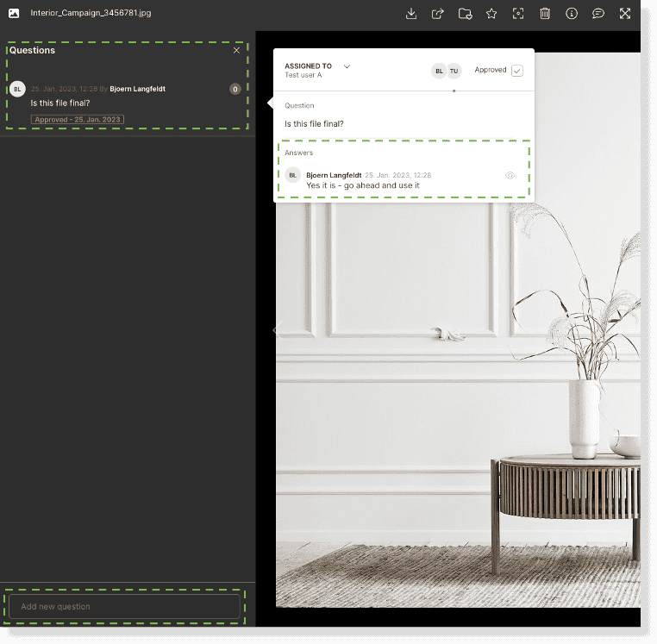Open file info panel
The image size is (657, 644).
[x=572, y=14]
